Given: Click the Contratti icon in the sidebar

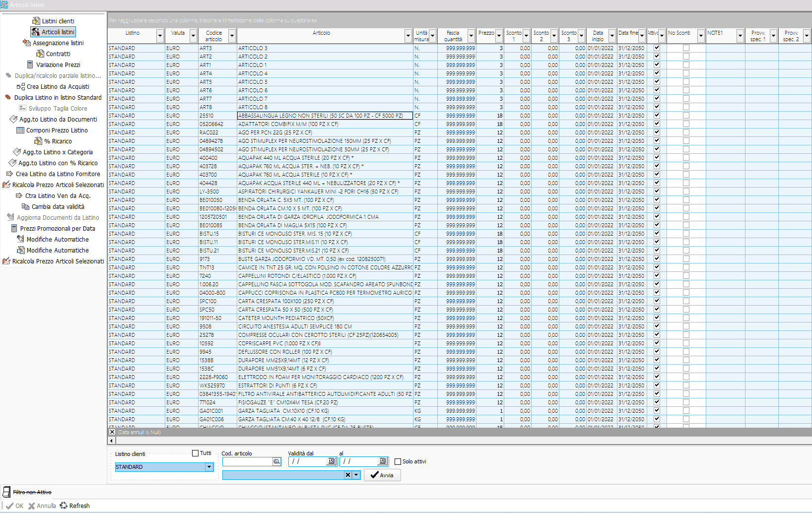Looking at the screenshot, I should (40, 54).
